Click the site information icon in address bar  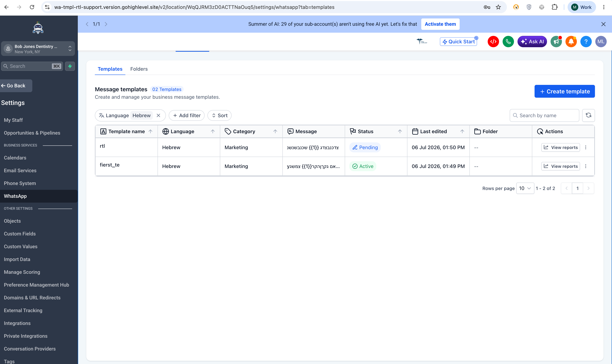click(x=47, y=7)
